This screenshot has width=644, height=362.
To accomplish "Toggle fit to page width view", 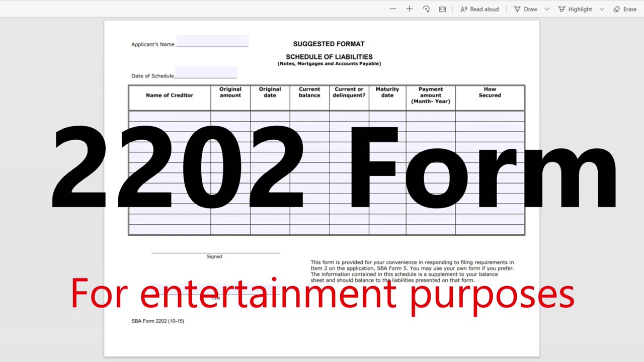I will click(443, 9).
